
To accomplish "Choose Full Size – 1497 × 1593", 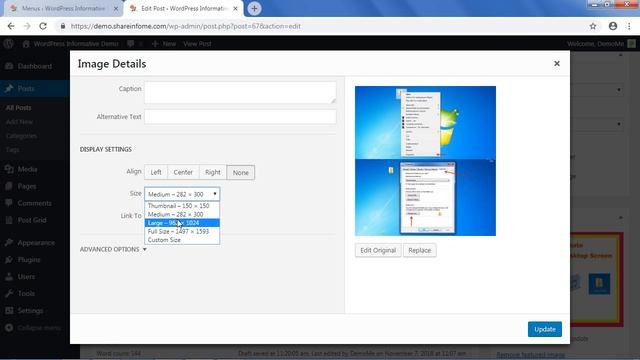I will [x=182, y=231].
